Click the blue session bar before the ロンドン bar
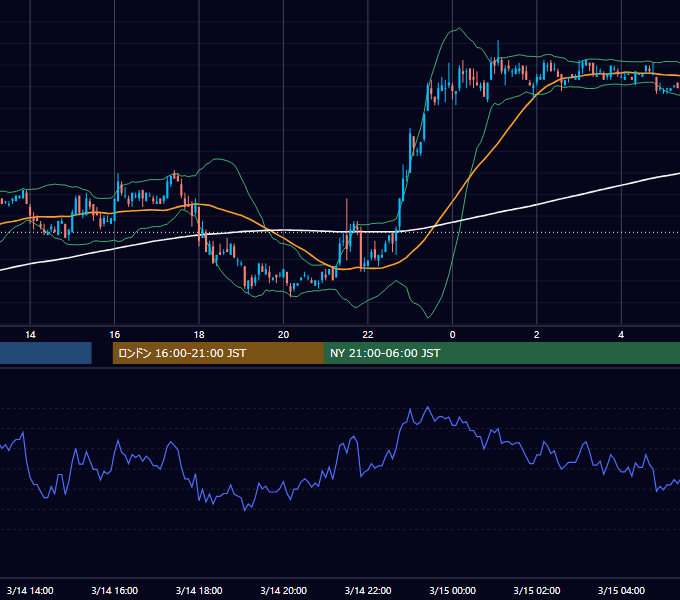Screen dimensions: 680x600 pos(46,353)
